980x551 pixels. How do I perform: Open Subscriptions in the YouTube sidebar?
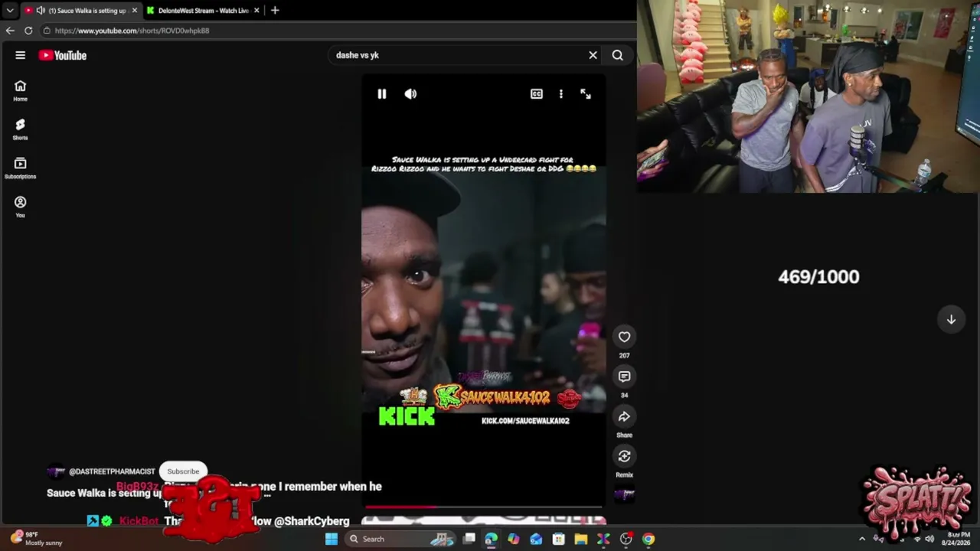pyautogui.click(x=20, y=168)
